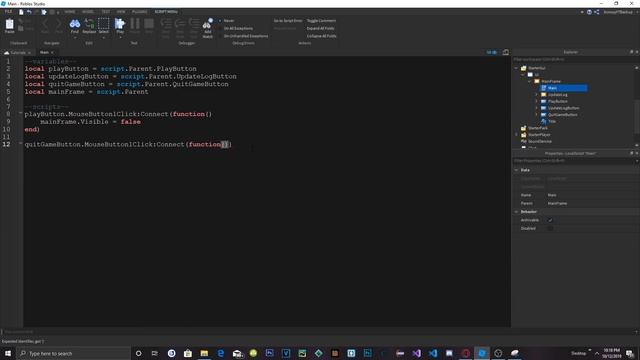Collapse the StarterGui tree node

tap(516, 68)
